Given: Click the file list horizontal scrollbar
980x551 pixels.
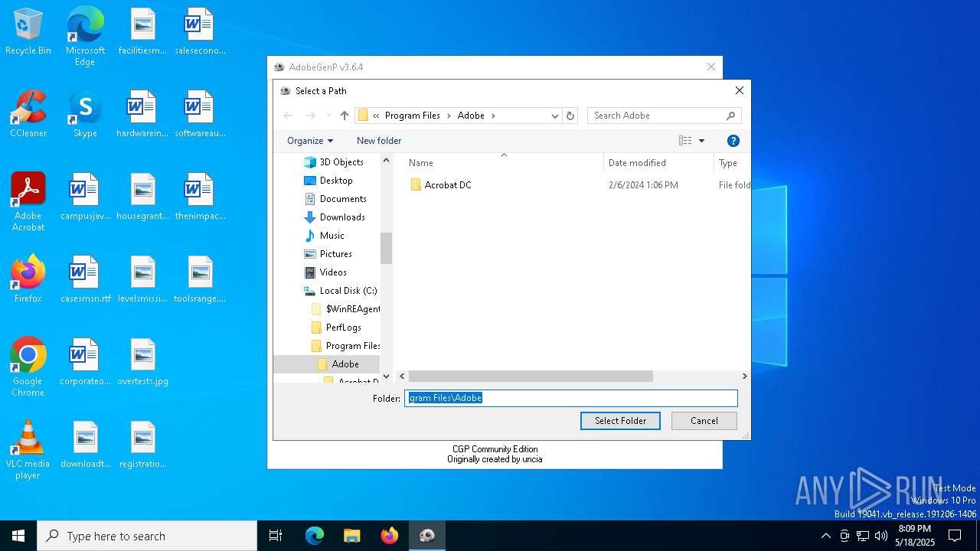Looking at the screenshot, I should (x=531, y=377).
